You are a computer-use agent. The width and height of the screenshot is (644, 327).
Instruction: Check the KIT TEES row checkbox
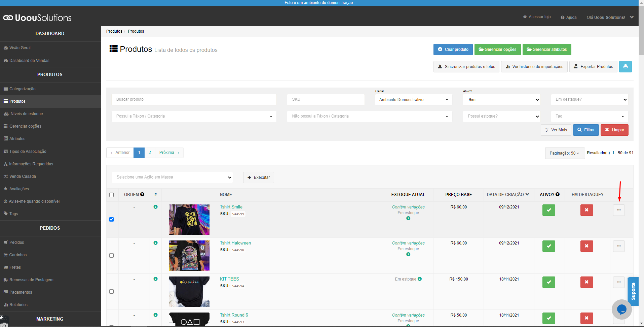pos(112,291)
